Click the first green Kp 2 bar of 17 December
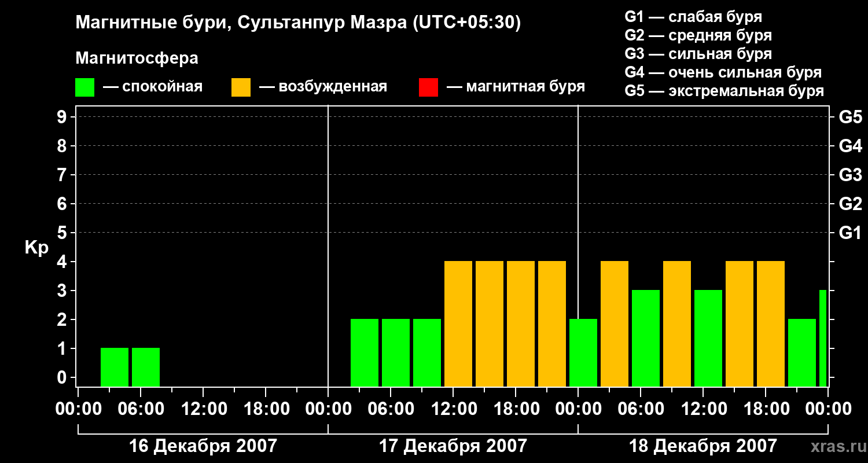Image resolution: width=868 pixels, height=463 pixels. point(365,352)
